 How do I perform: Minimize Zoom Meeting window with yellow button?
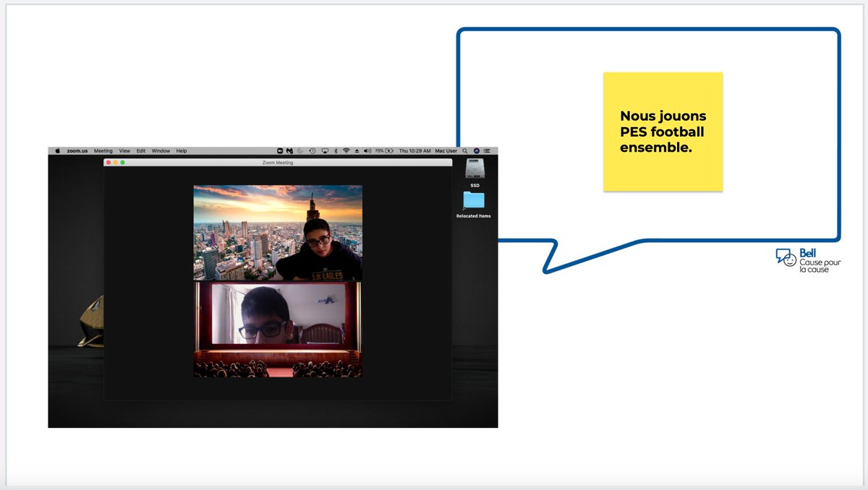point(116,163)
